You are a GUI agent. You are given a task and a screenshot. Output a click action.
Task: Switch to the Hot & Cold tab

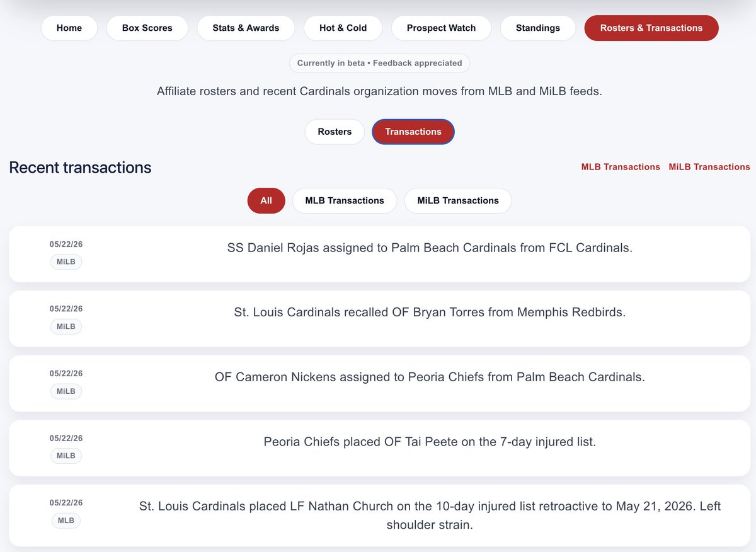(343, 28)
